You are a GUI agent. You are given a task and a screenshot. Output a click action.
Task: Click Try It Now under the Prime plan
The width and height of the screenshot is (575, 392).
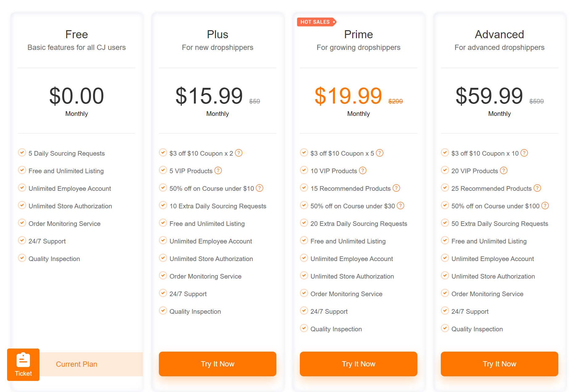tap(358, 364)
